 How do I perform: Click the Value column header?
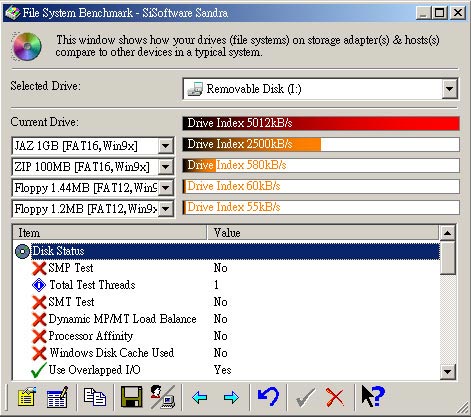tap(322, 233)
